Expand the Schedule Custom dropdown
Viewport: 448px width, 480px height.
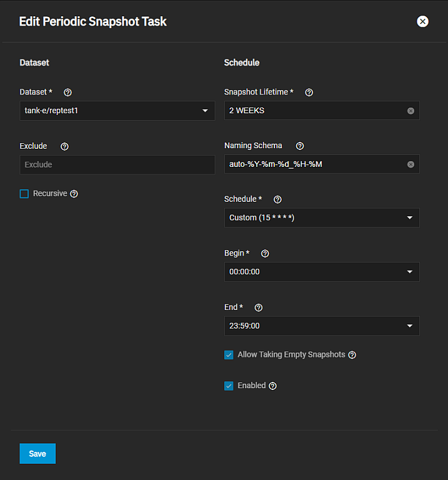pos(321,217)
